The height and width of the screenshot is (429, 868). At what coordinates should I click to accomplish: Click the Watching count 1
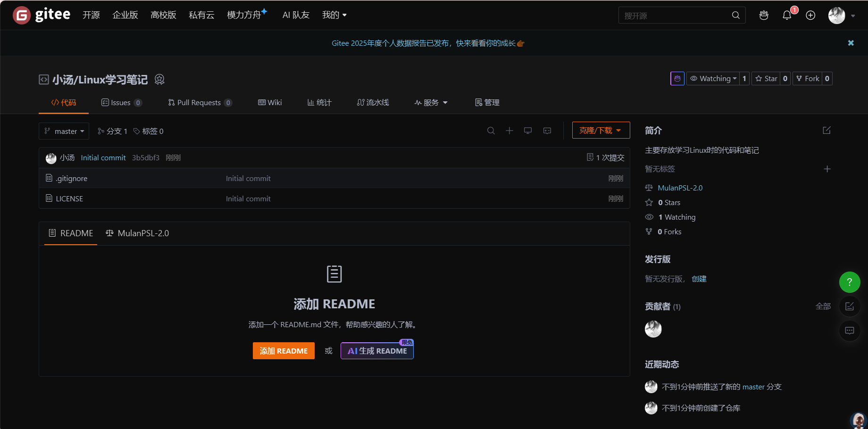pyautogui.click(x=744, y=78)
